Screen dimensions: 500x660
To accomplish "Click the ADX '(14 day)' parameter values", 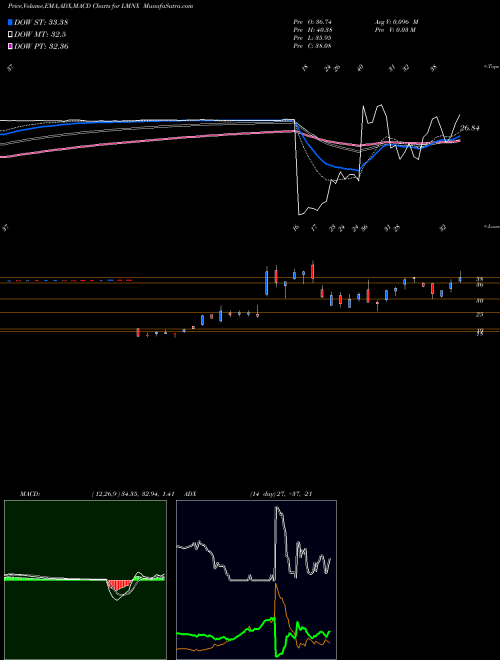I will (x=281, y=494).
